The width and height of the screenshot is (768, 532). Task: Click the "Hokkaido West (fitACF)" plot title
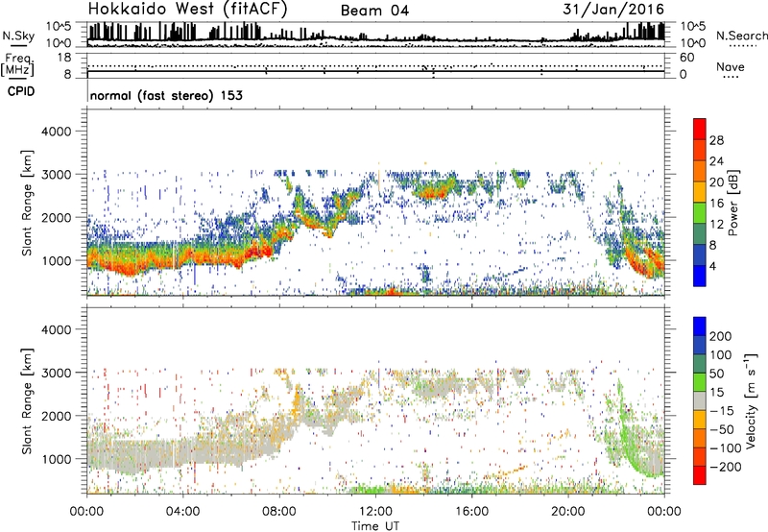(187, 9)
